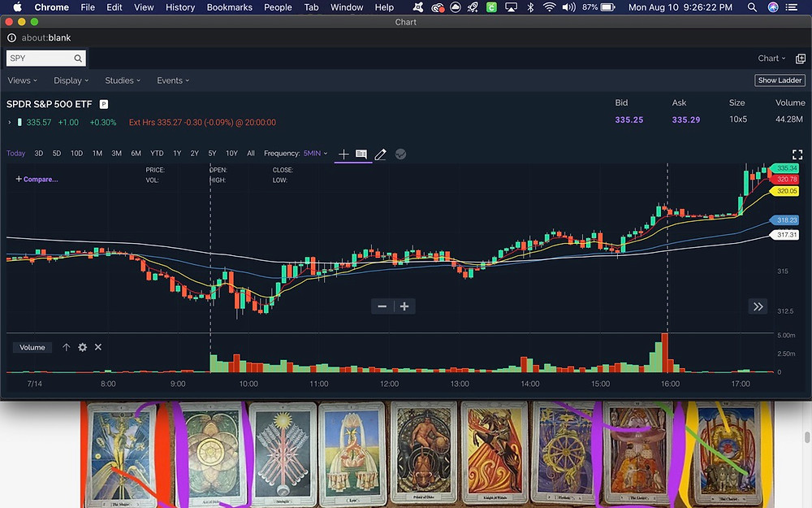812x508 pixels.
Task: Select the 1Y time range
Action: [x=177, y=154]
